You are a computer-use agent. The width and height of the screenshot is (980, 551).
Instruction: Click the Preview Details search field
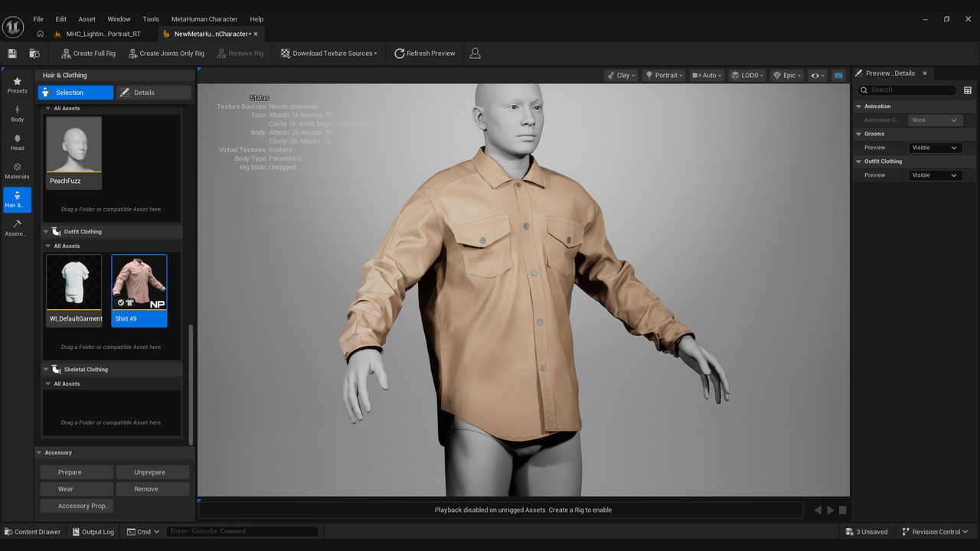tap(908, 90)
